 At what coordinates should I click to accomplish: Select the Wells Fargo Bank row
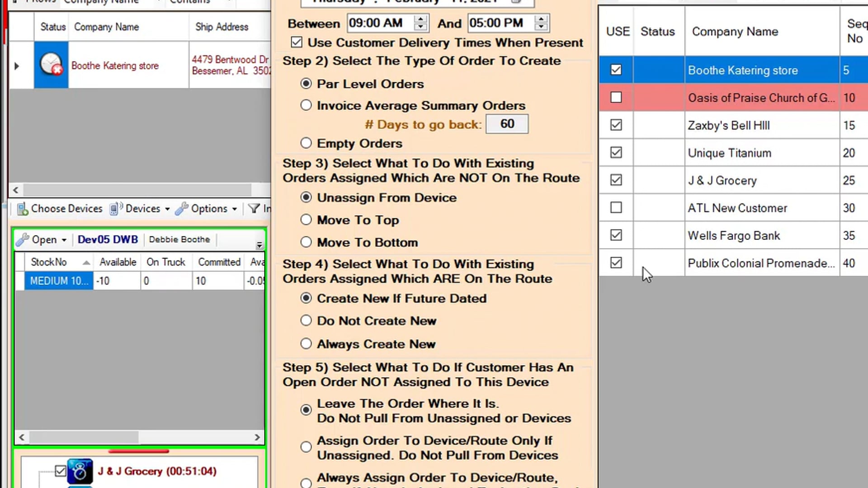click(x=733, y=235)
